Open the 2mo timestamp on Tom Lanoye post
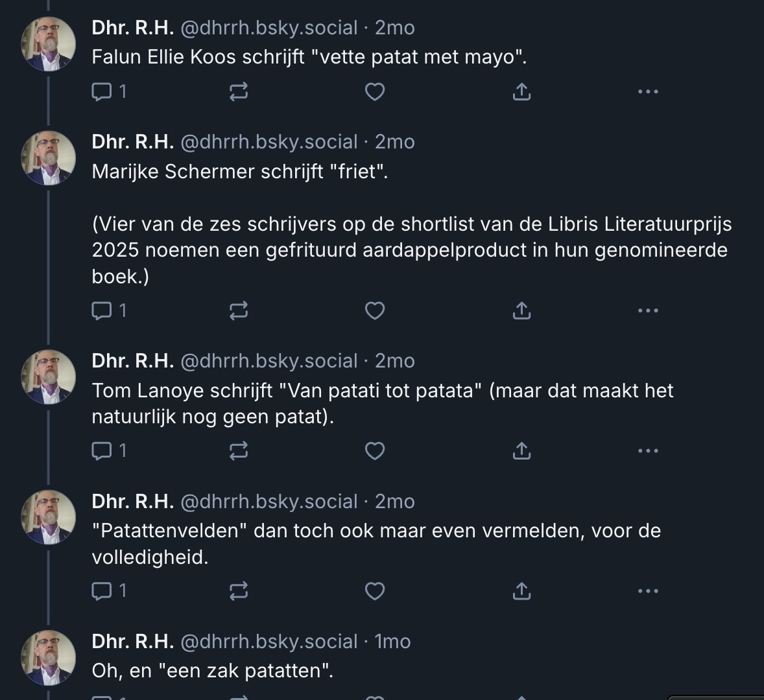 pos(394,361)
